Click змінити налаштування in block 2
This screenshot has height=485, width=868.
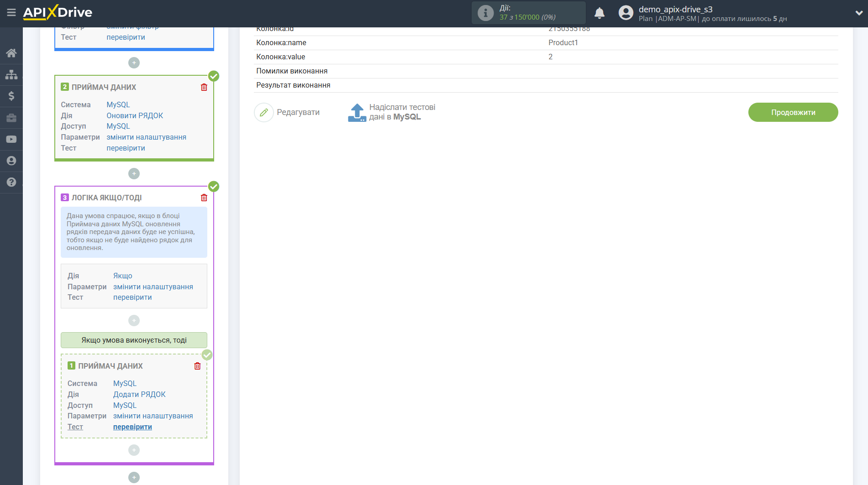[146, 137]
